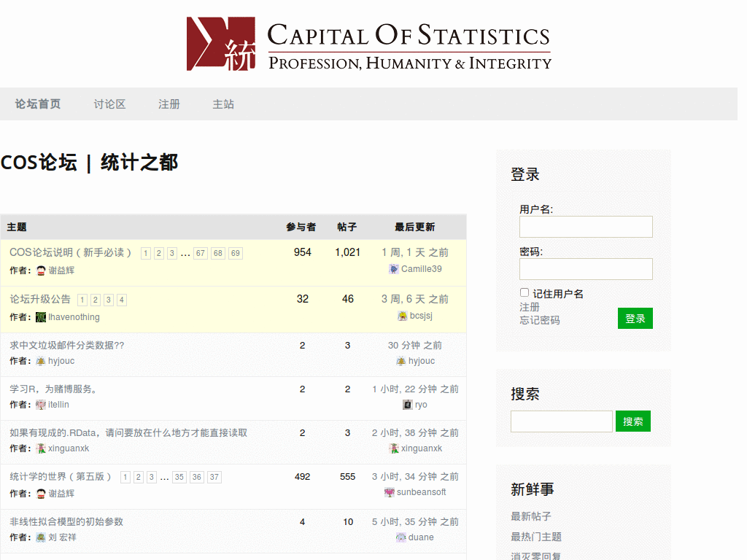Screen dimensions: 747x560
Task: Click '1 周, 1 天 之前' timestamp
Action: [x=415, y=252]
